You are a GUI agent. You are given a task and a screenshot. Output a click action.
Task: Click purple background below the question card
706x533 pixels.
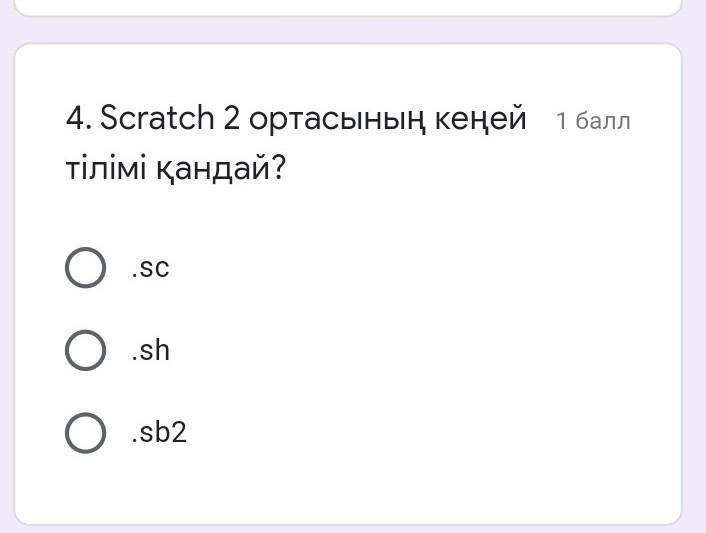tap(348, 529)
